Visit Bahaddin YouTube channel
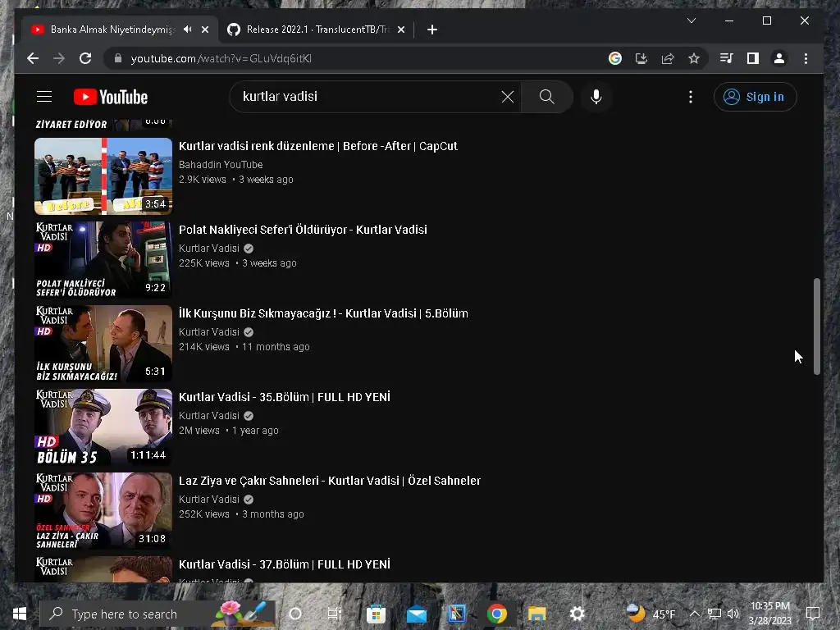This screenshot has height=630, width=840. (x=221, y=164)
